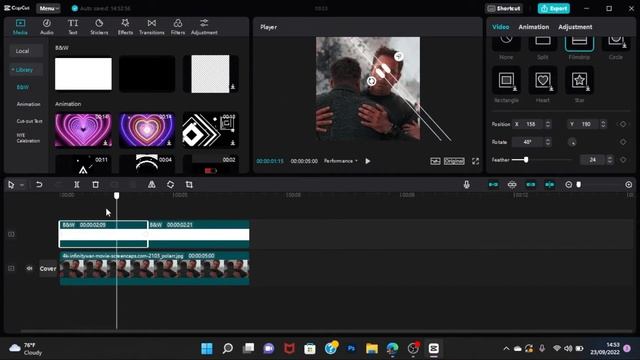Toggle the Rotate keyframe diamond
640x360 pixels.
(623, 142)
